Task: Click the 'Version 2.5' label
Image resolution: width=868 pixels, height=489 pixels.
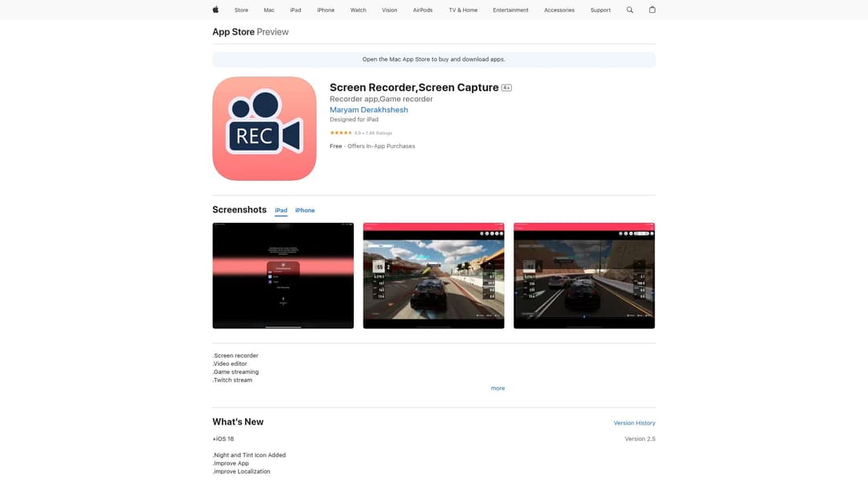Action: tap(640, 438)
